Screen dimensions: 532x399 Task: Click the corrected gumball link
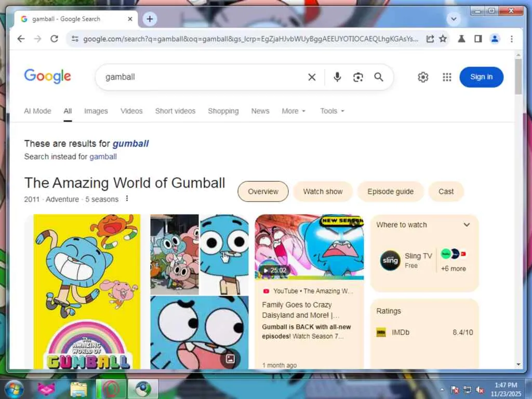pyautogui.click(x=130, y=143)
